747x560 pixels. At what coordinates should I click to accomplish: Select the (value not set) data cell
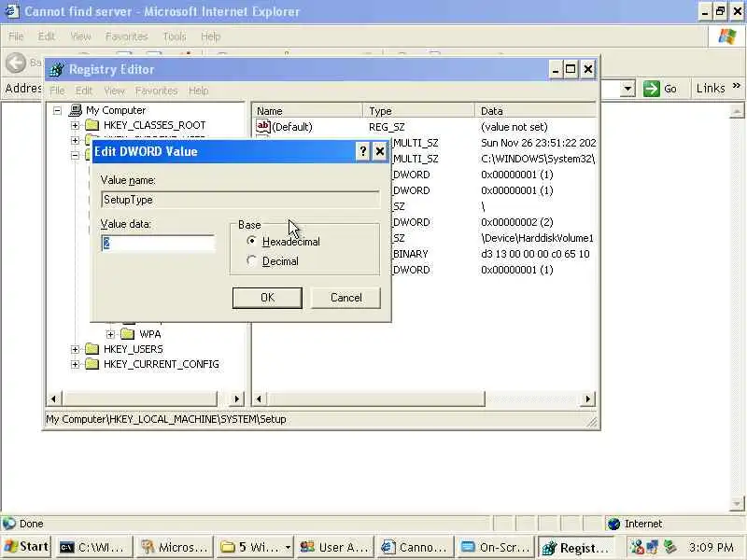[x=514, y=127]
